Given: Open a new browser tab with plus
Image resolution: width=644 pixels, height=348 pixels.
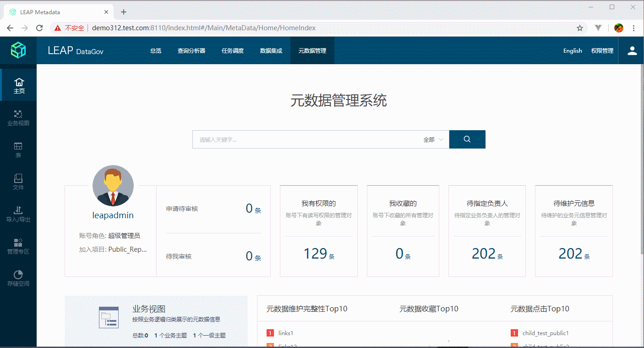Looking at the screenshot, I should (x=124, y=12).
